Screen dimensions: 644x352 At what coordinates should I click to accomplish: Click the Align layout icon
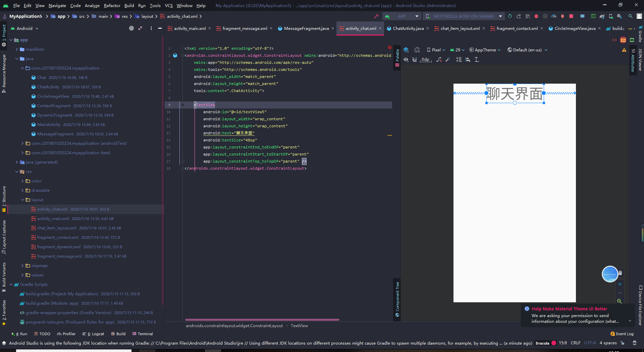468,59
